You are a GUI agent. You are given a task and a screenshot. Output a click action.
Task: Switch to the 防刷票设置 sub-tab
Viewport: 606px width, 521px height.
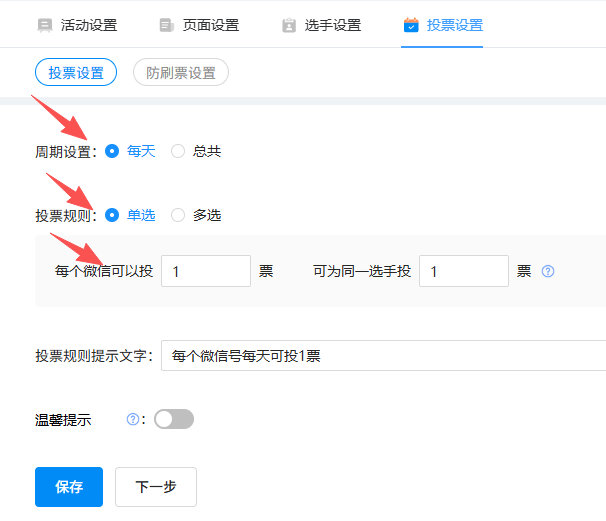[181, 73]
